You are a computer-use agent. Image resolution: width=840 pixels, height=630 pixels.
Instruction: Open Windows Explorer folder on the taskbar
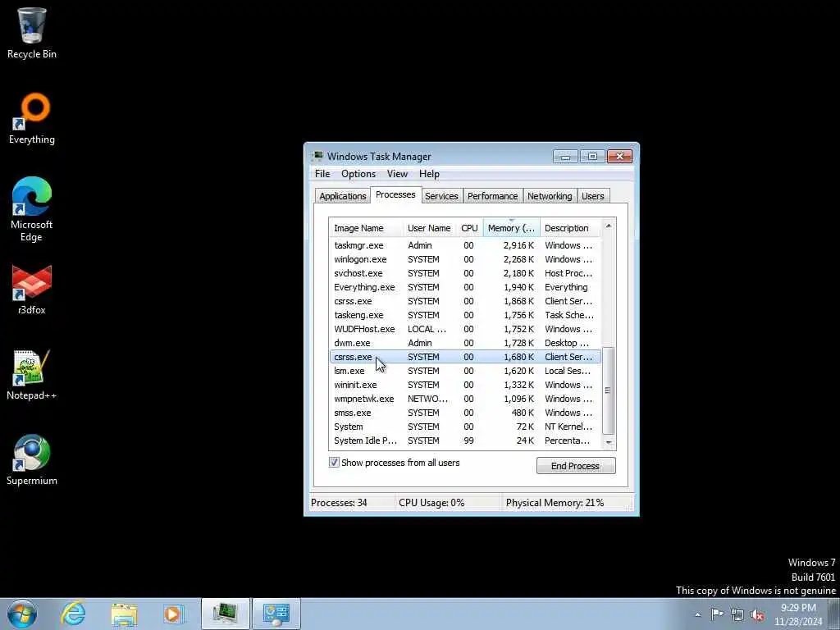point(124,614)
